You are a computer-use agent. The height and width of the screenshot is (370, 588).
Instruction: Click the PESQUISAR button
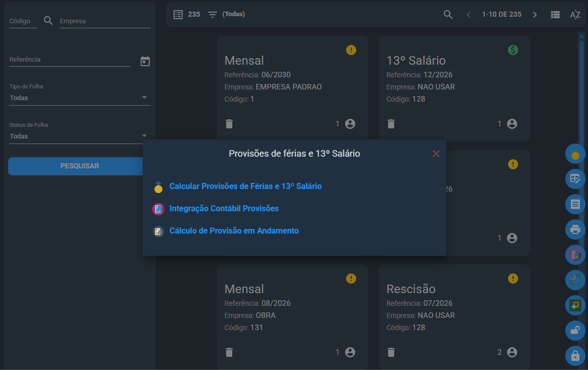pyautogui.click(x=79, y=166)
